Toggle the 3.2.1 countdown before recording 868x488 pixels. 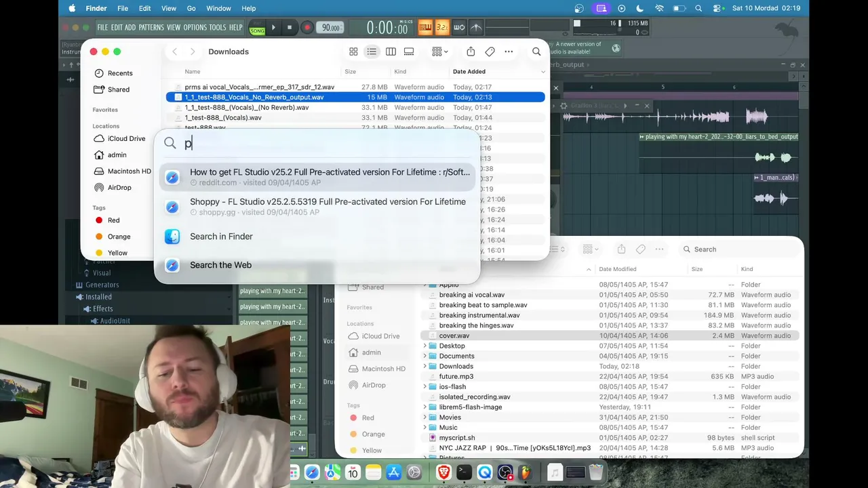(441, 28)
